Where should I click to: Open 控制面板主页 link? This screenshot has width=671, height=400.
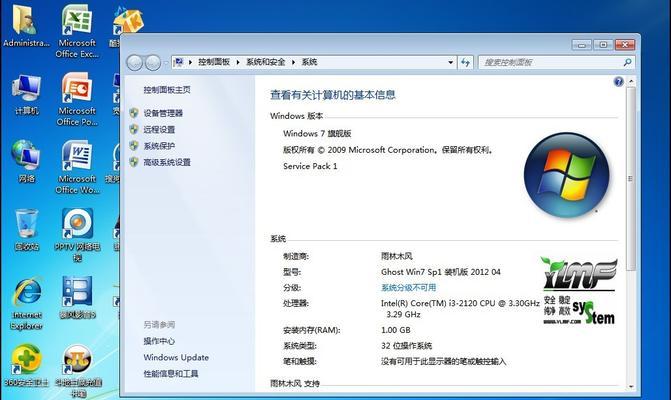(x=167, y=90)
